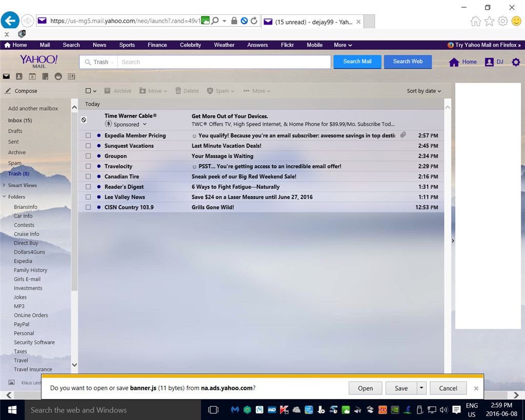Open Flickr in the Yahoo navigation bar
This screenshot has height=420, width=525.
(287, 45)
